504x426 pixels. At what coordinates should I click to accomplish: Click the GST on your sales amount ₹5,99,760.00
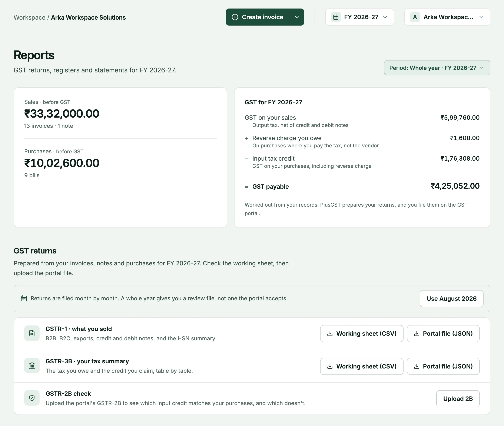tap(460, 118)
